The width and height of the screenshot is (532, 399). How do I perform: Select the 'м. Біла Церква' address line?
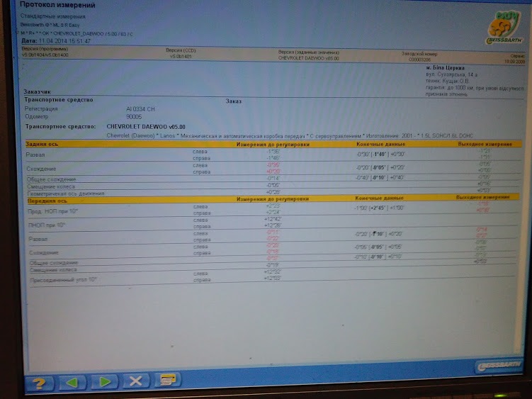[x=445, y=68]
